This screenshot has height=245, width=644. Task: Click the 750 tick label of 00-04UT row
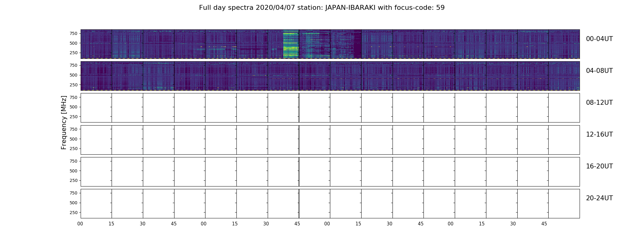pyautogui.click(x=74, y=33)
